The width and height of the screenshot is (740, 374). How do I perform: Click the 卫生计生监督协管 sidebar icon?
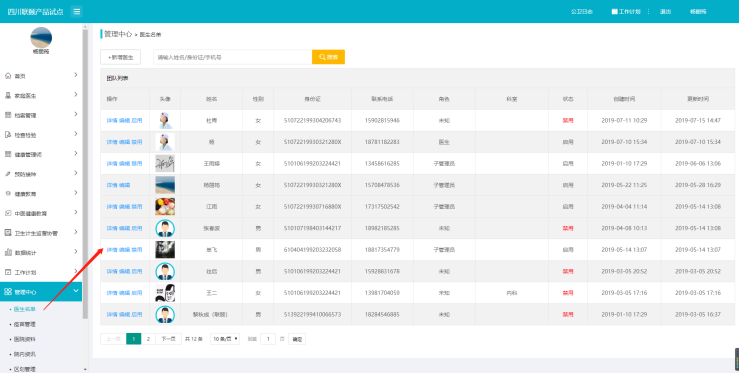pyautogui.click(x=8, y=233)
